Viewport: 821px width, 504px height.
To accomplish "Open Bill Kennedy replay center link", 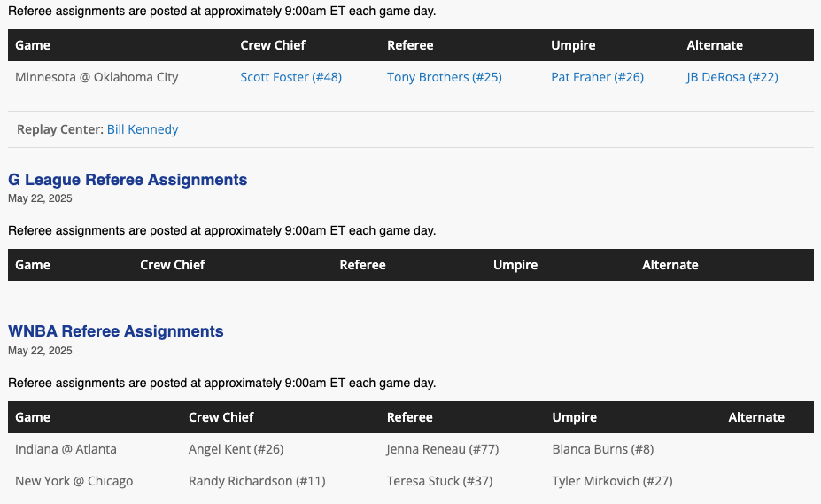I will coord(143,129).
